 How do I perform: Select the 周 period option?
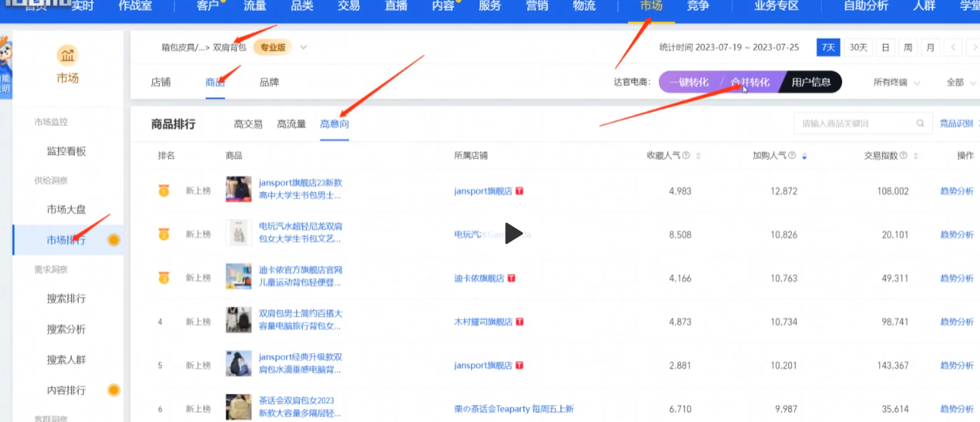[907, 48]
